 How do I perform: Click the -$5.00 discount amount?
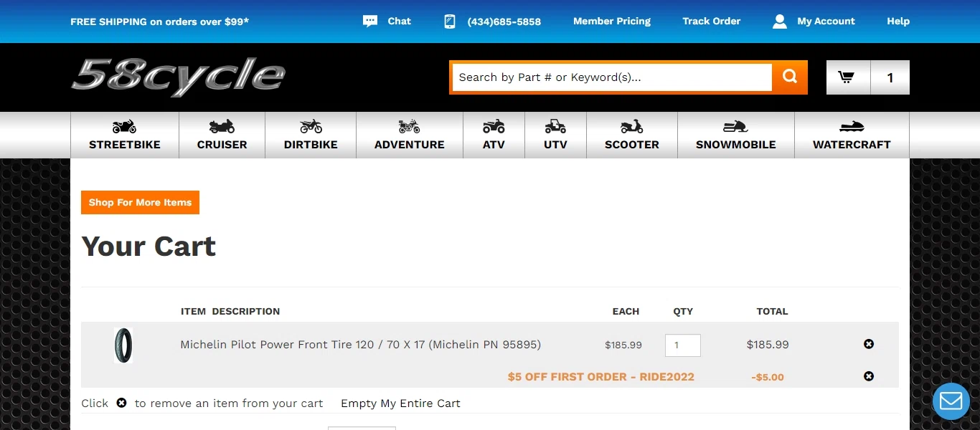768,377
